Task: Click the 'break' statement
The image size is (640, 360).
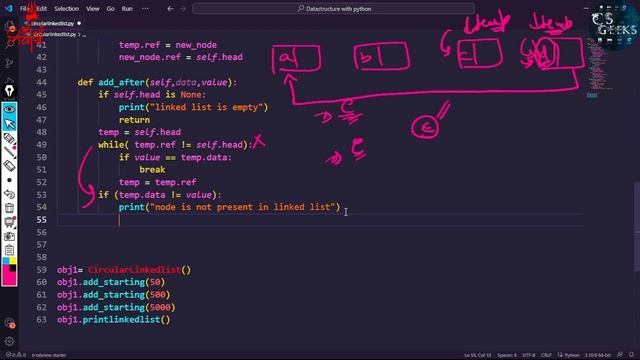Action: (152, 169)
